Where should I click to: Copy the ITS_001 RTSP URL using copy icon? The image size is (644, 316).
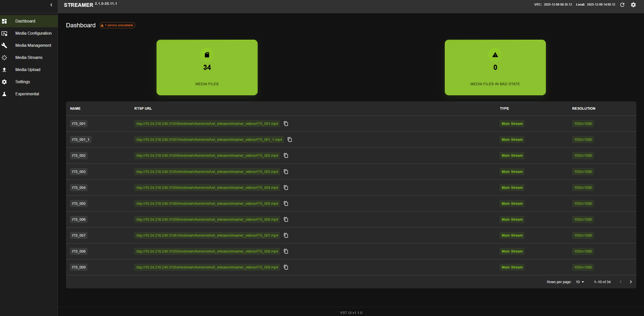click(286, 124)
